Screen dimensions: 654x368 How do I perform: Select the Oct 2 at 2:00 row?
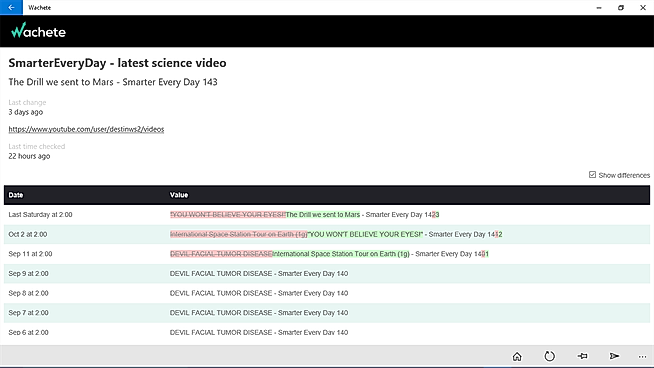(327, 234)
